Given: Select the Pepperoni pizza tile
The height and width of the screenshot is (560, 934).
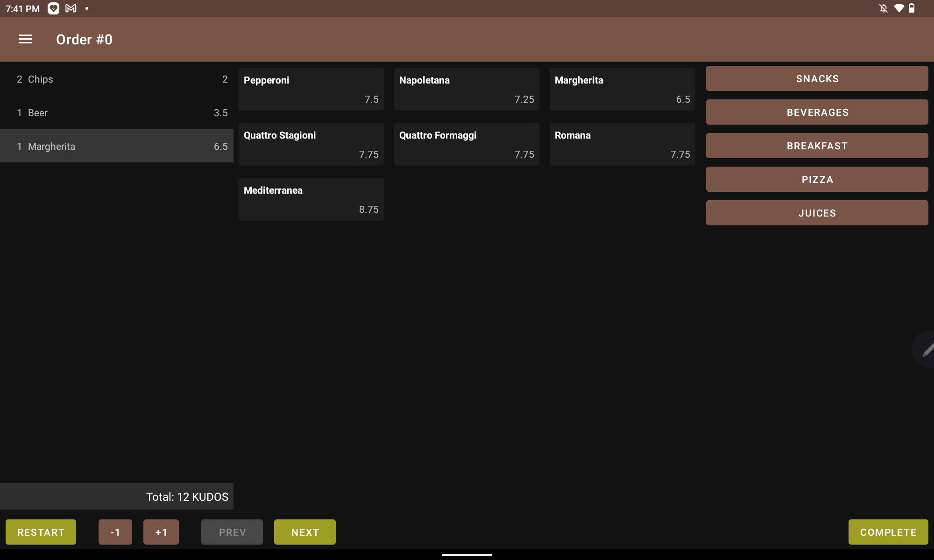Looking at the screenshot, I should (311, 89).
